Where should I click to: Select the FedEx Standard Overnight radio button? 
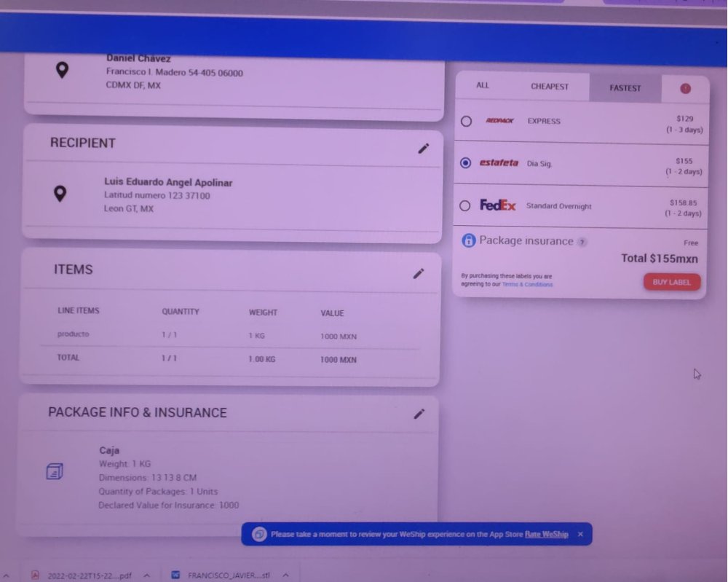pyautogui.click(x=464, y=205)
